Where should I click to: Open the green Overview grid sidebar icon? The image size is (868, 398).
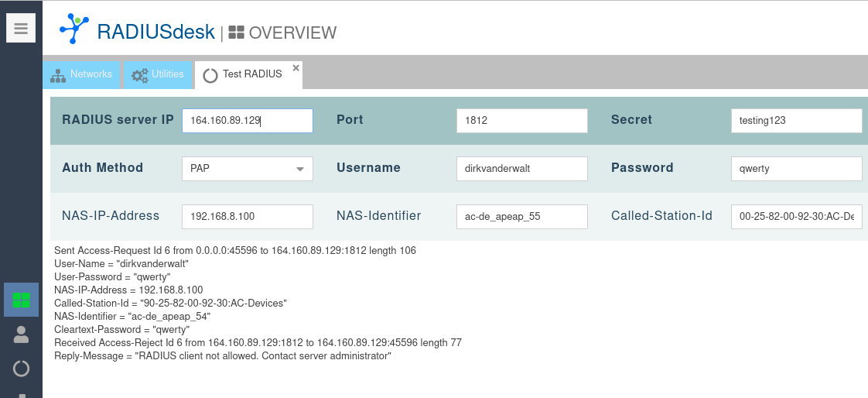click(x=21, y=300)
